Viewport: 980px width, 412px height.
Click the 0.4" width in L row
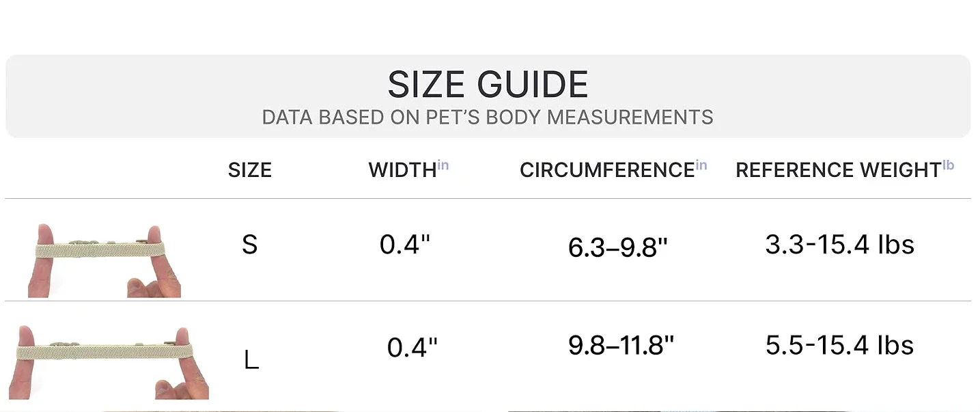(412, 348)
